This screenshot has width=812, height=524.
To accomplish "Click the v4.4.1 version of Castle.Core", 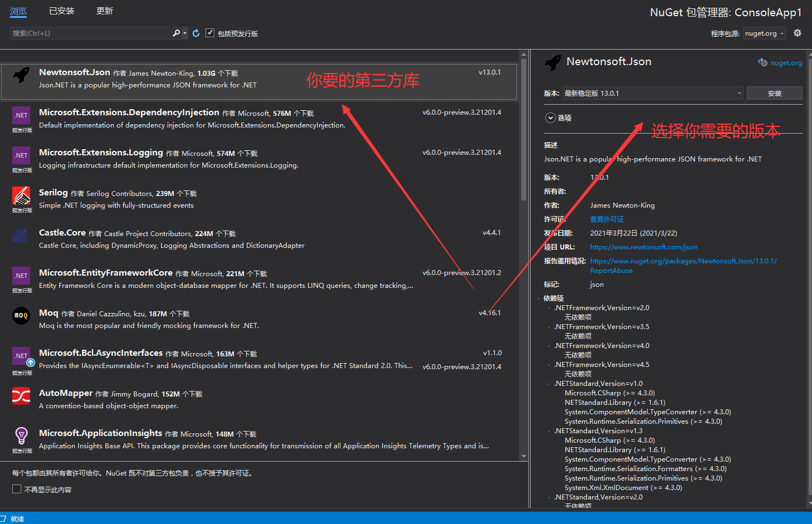I will (492, 233).
